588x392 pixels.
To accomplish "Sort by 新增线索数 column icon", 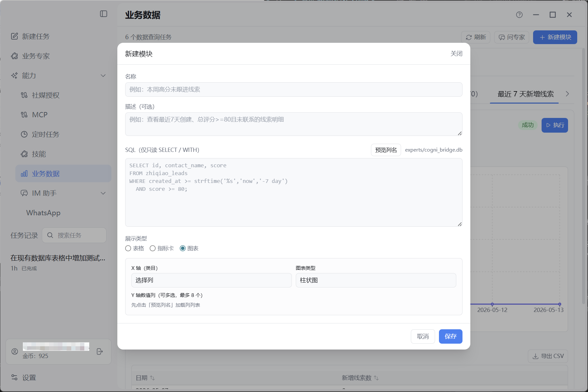I will (376, 378).
